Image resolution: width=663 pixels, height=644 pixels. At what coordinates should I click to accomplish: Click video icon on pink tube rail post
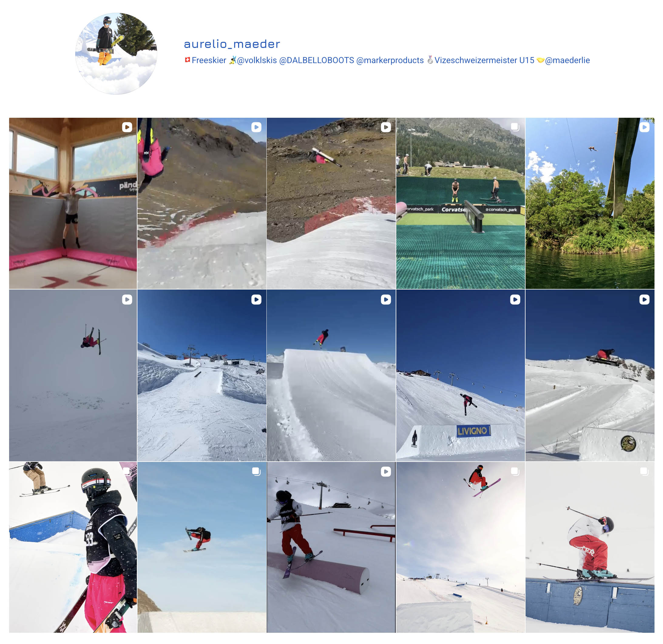[386, 471]
